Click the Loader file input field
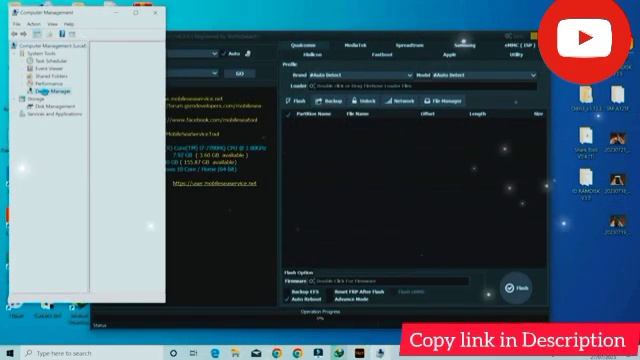This screenshot has width=640, height=360. click(x=422, y=86)
